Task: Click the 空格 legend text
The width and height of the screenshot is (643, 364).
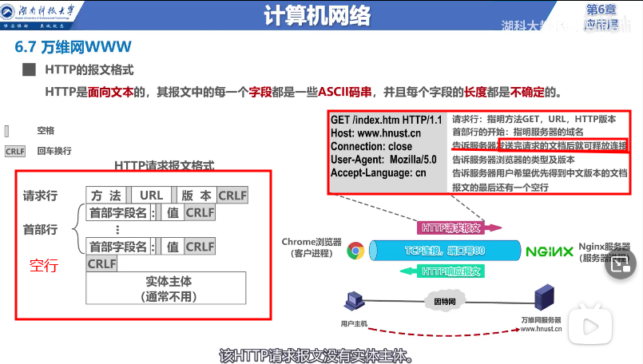Action: (46, 131)
